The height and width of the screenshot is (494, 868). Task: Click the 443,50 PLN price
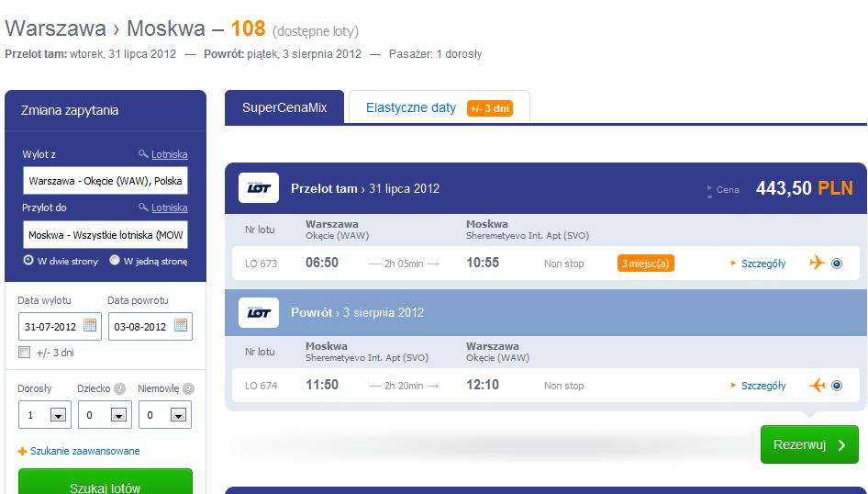coord(805,188)
